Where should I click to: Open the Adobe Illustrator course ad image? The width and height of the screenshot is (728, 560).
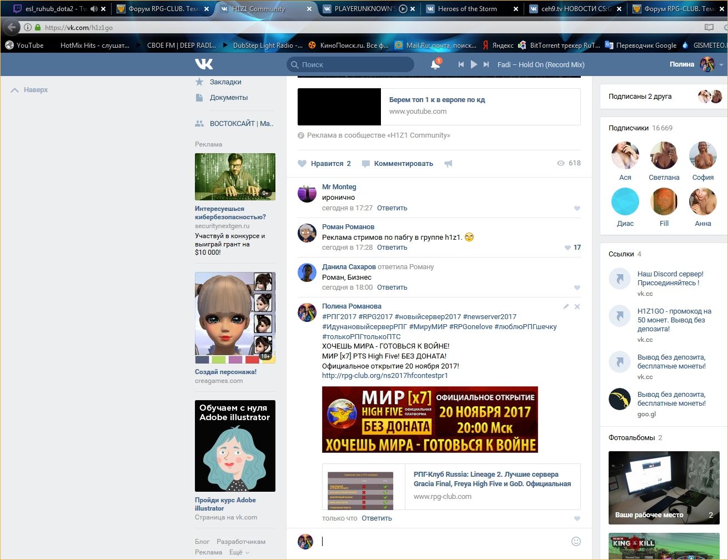pyautogui.click(x=235, y=446)
